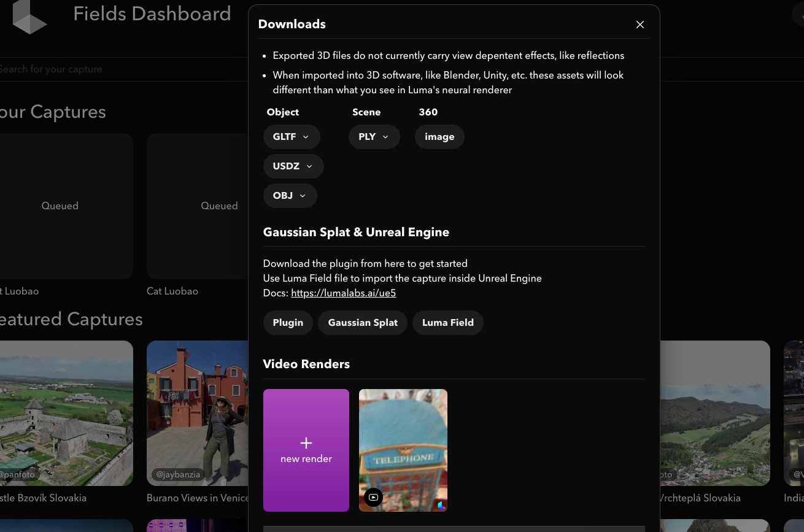Click the Luma watermark on telephone render

[441, 506]
